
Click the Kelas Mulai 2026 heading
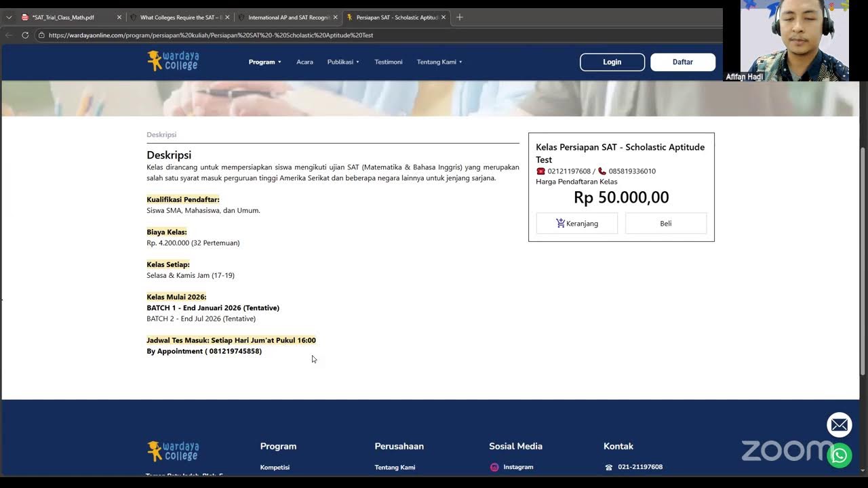click(x=176, y=297)
